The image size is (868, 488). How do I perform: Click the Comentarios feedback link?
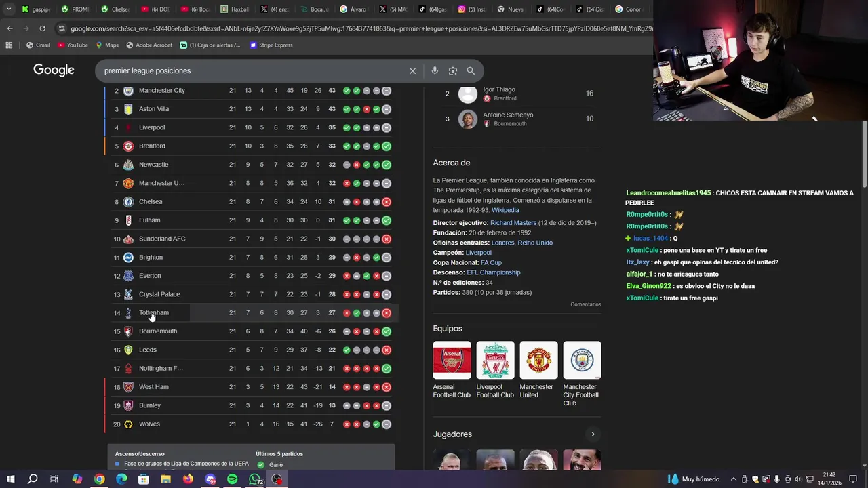click(x=586, y=304)
